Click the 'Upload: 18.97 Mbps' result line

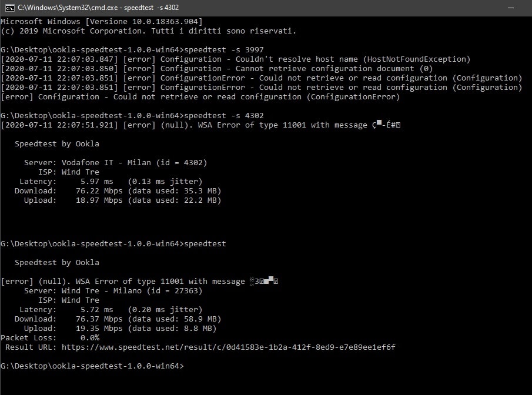[122, 200]
